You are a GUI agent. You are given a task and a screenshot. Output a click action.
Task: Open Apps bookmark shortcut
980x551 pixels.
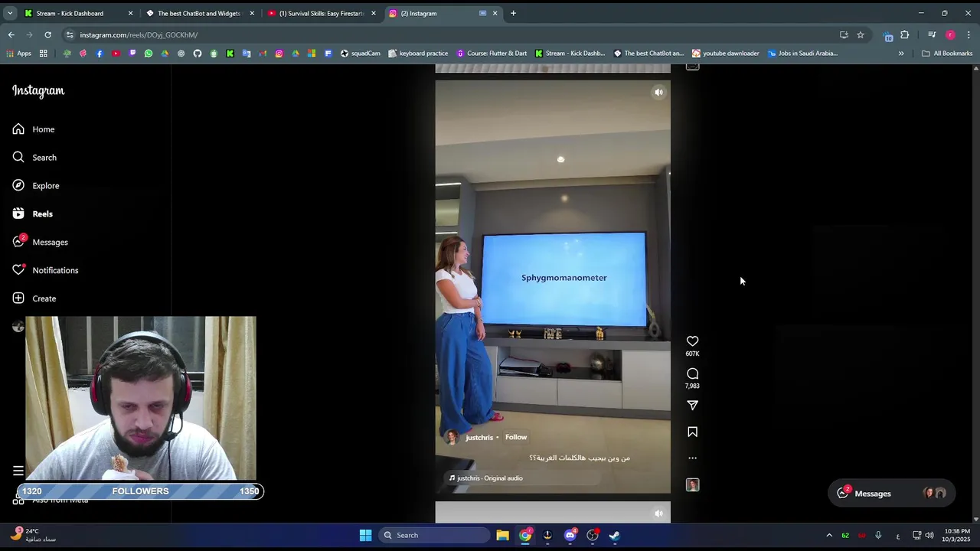(x=18, y=54)
